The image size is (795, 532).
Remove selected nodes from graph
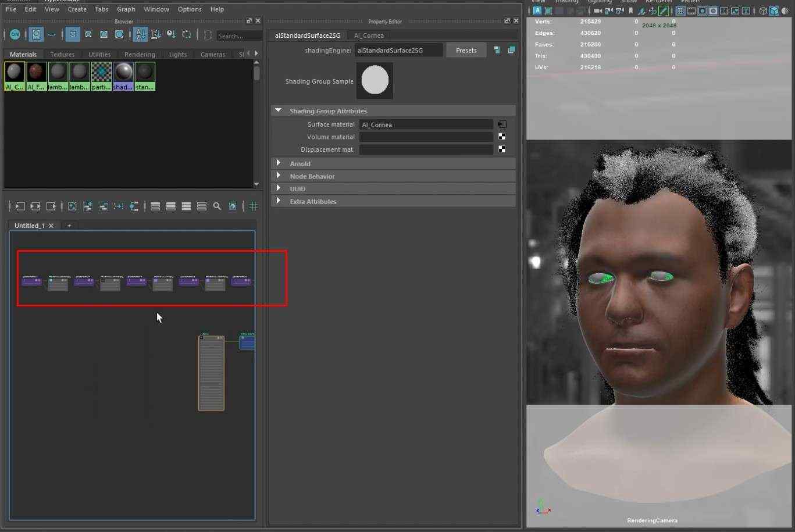pyautogui.click(x=103, y=206)
